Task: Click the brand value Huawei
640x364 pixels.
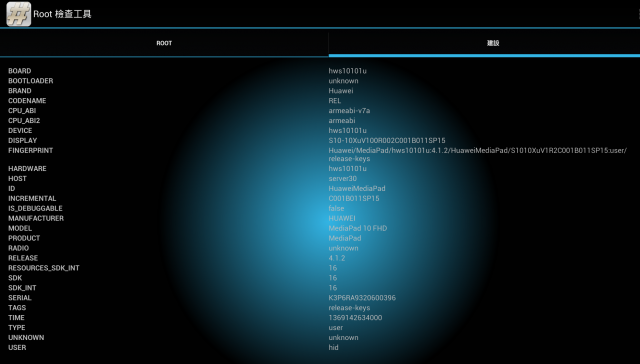Action: [341, 91]
